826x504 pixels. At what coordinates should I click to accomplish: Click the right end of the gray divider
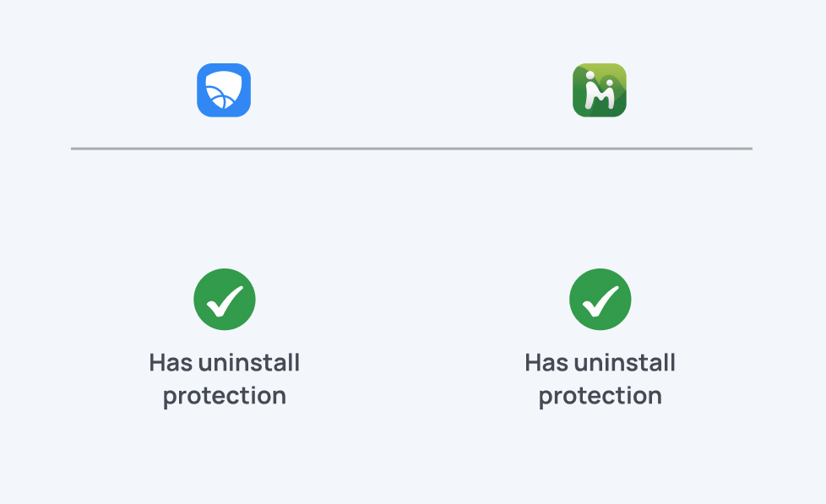point(748,149)
